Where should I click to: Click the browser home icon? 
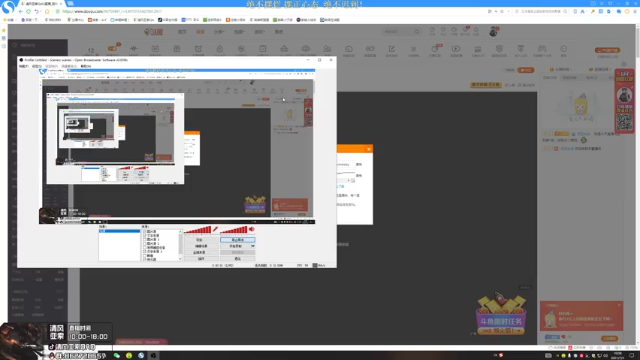[x=47, y=11]
